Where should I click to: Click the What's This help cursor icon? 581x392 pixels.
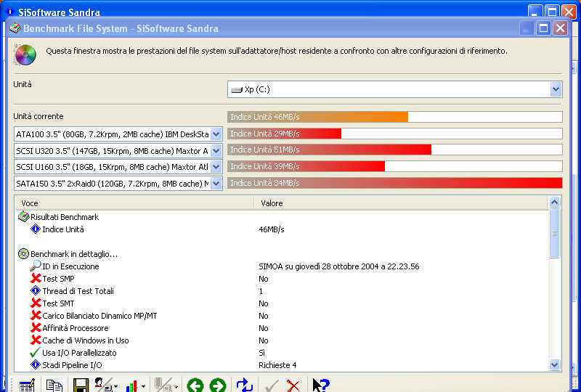coord(320,385)
